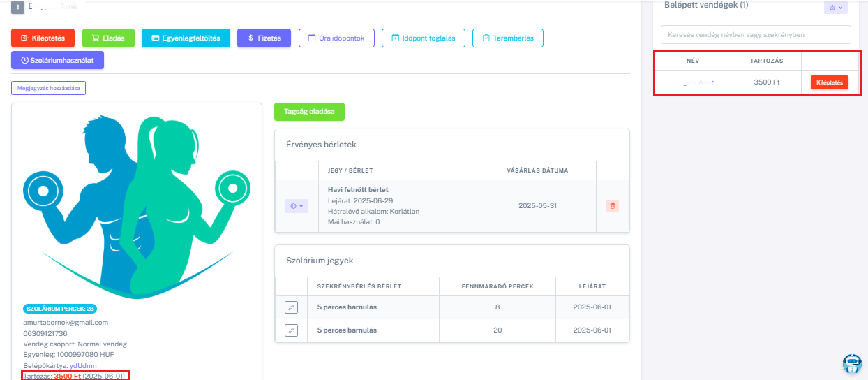Open Óra időpontok calendar view
This screenshot has height=380, width=868.
point(336,38)
